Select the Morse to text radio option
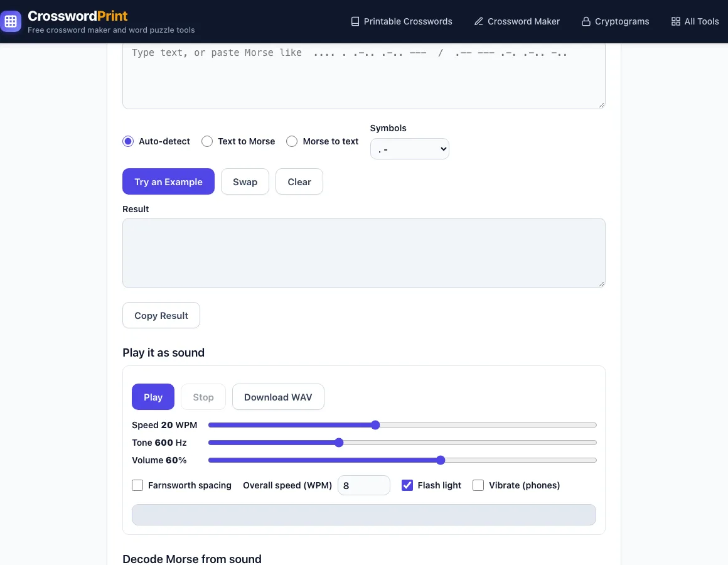728x565 pixels. tap(292, 141)
